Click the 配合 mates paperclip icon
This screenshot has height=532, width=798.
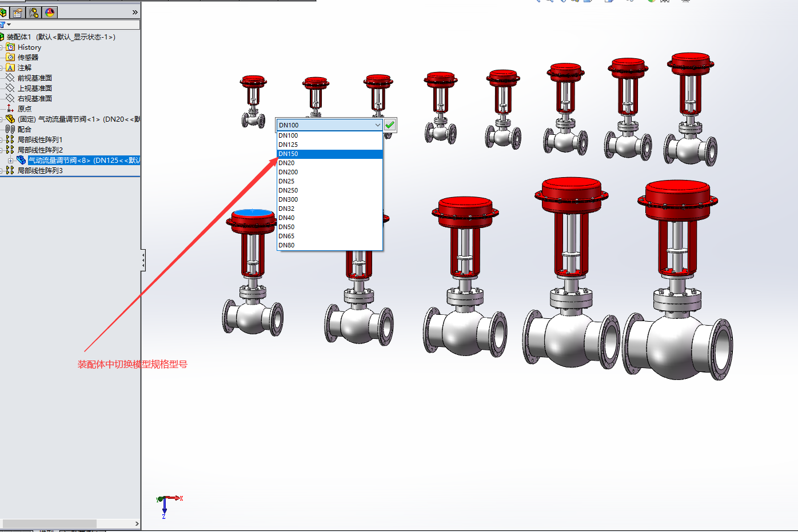pos(10,129)
